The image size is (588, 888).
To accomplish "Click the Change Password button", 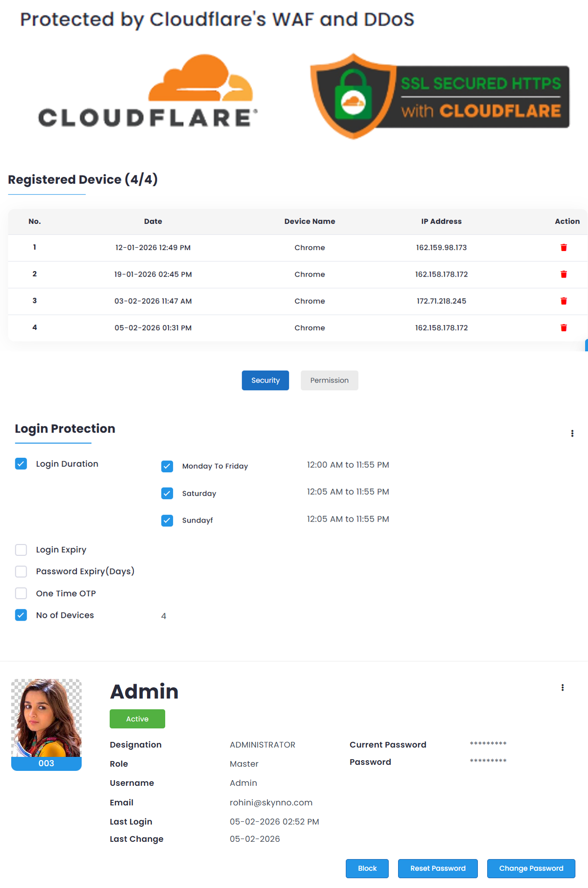I will coord(531,868).
